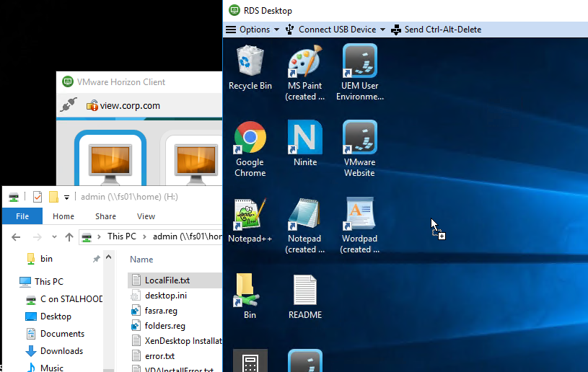Open UEM User Environment shortcut
The width and height of the screenshot is (588, 372).
point(359,72)
